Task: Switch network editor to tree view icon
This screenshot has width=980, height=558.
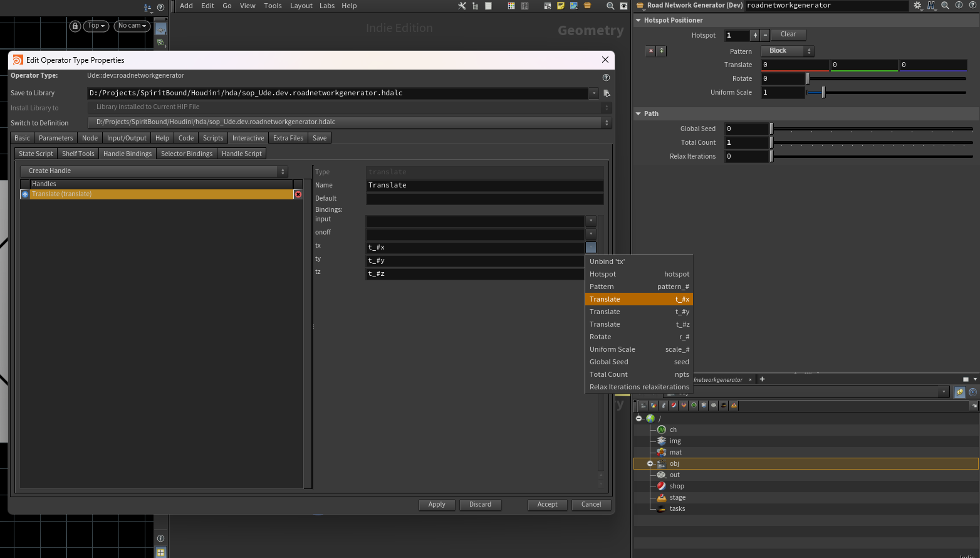Action: [475, 6]
